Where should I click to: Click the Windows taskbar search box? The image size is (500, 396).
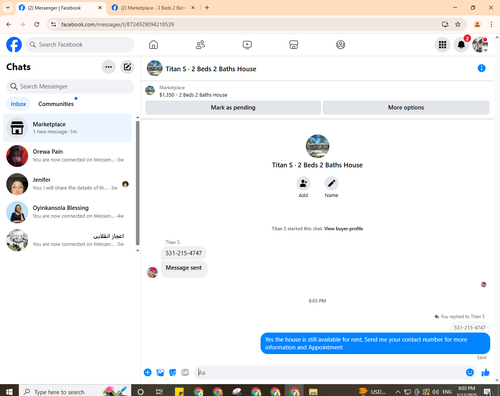[74, 391]
